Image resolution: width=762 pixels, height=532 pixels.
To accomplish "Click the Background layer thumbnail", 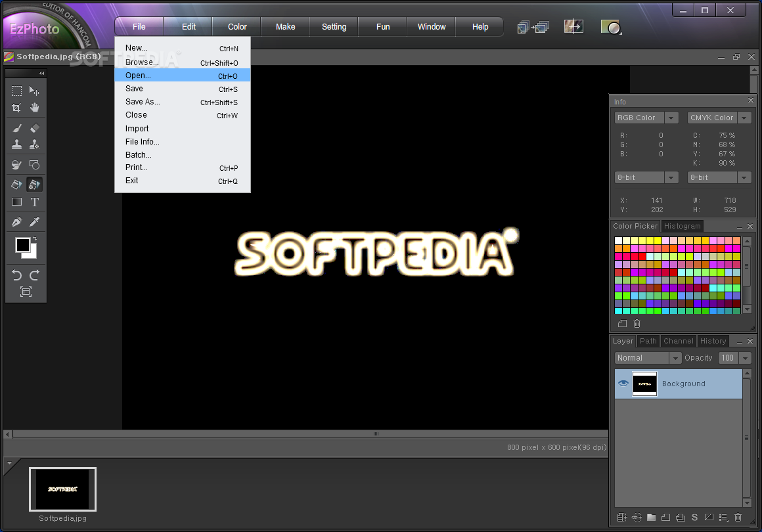I will click(x=644, y=384).
